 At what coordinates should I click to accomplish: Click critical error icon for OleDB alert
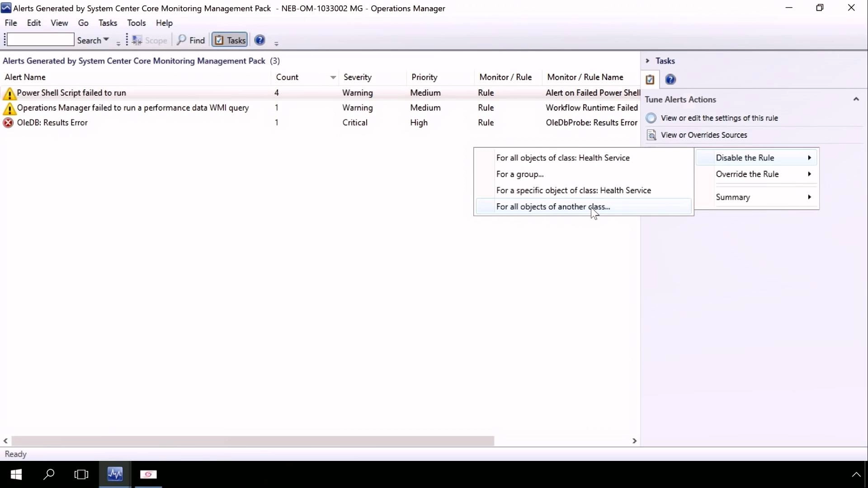(x=8, y=122)
